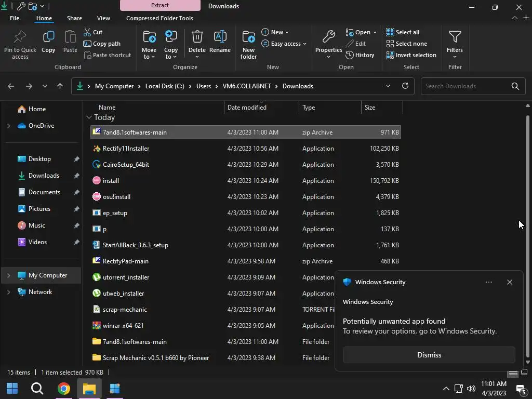Switch to large icons view in status bar
Screen dimensions: 532x399
click(x=524, y=372)
